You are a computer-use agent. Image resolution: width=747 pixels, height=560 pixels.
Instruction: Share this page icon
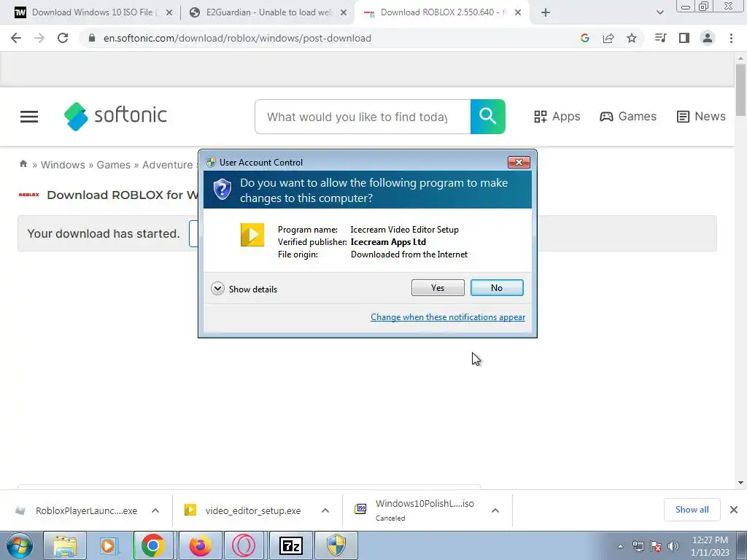coord(608,38)
